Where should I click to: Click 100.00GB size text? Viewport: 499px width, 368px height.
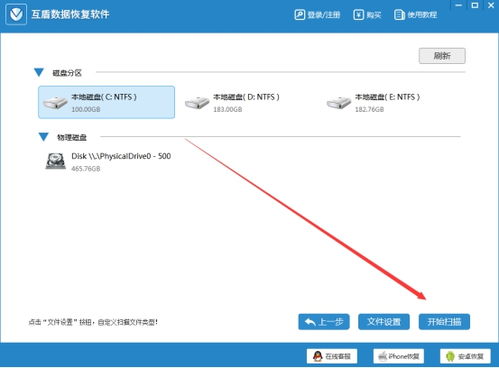(86, 109)
